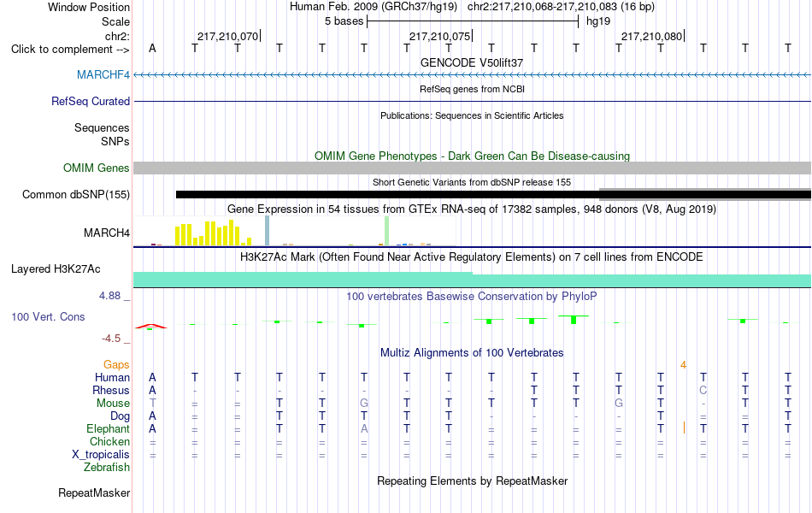Click the 100 Vert. Cons label
Viewport: 812px width, 513px height.
click(x=48, y=316)
